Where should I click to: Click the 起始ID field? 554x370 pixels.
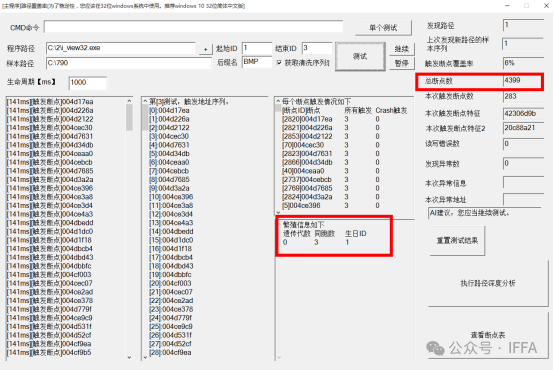point(257,48)
